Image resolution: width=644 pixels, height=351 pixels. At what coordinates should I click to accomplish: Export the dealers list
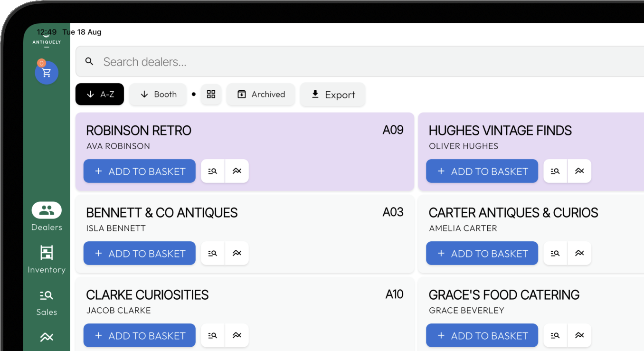[333, 95]
